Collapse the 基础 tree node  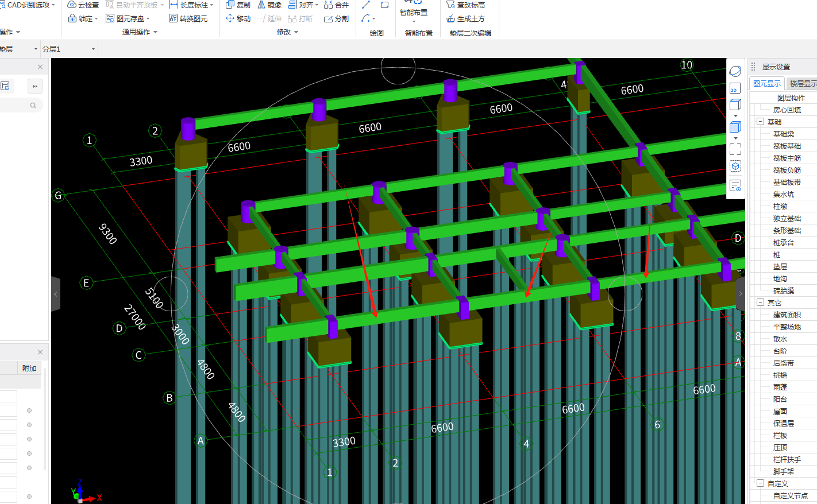[760, 122]
